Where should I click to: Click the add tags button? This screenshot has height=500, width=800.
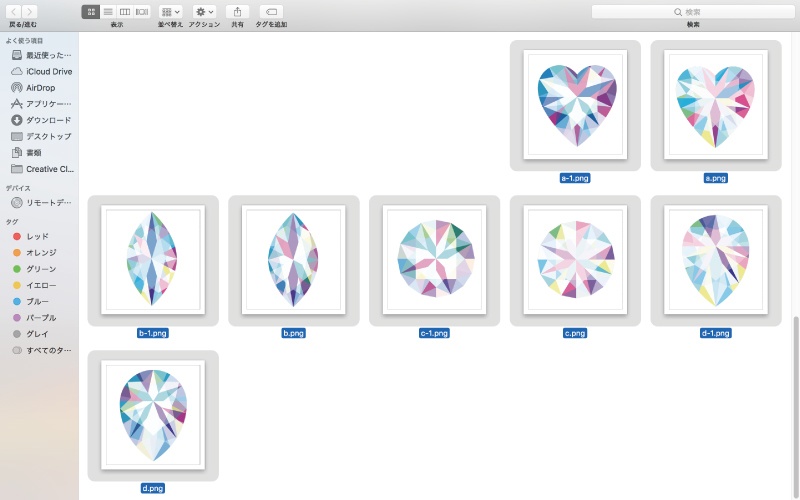(x=271, y=12)
